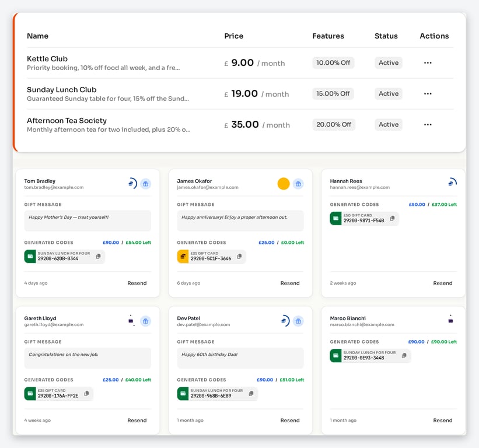Click the Name column header
This screenshot has height=448, width=479.
tap(37, 36)
